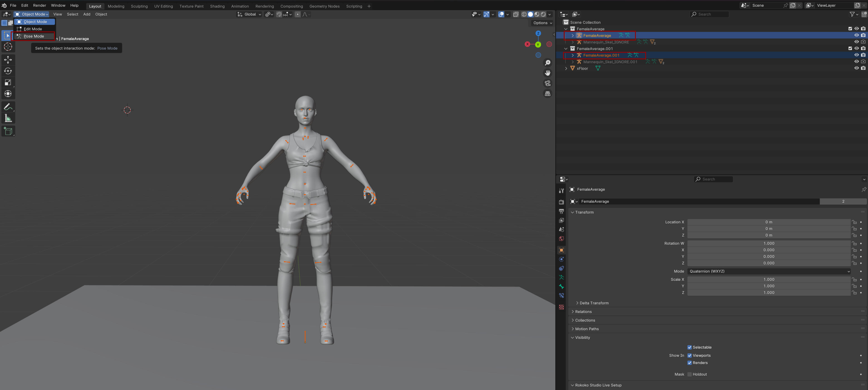Click the Location X value field
868x390 pixels.
[x=769, y=222]
